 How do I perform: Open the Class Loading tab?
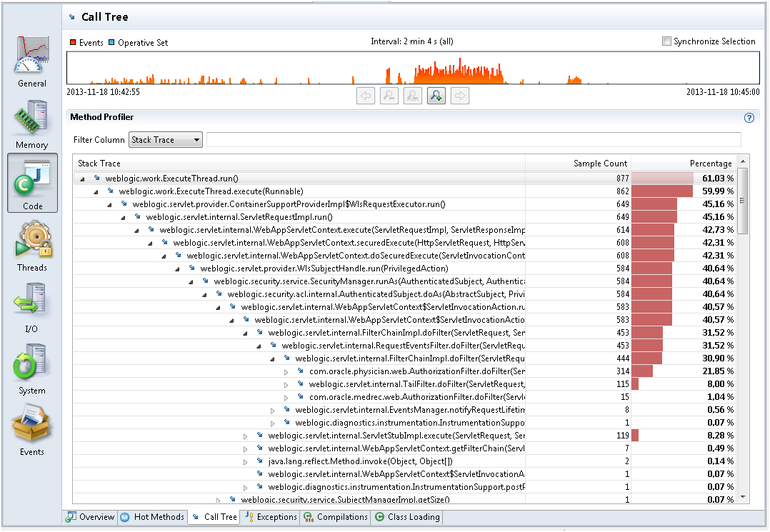(x=407, y=517)
